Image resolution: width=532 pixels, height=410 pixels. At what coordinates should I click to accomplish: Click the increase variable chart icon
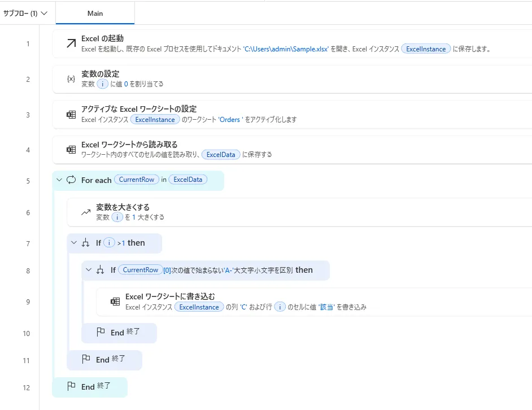(x=86, y=212)
